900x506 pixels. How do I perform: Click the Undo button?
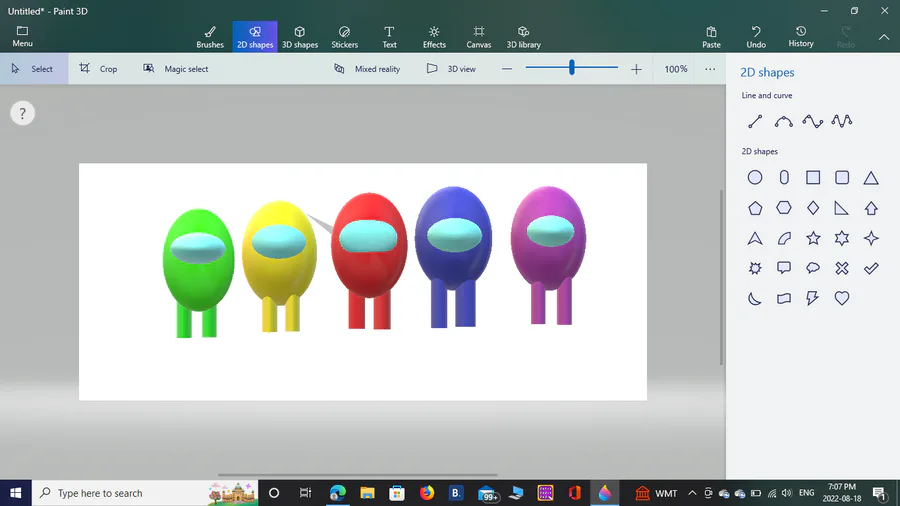pos(756,37)
